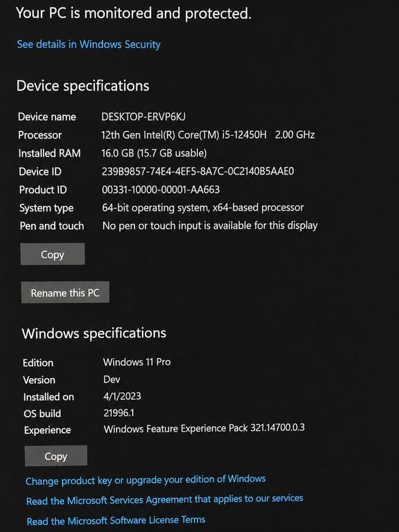Image resolution: width=399 pixels, height=532 pixels.
Task: Open the Microsoft Services Agreement link
Action: point(165,499)
